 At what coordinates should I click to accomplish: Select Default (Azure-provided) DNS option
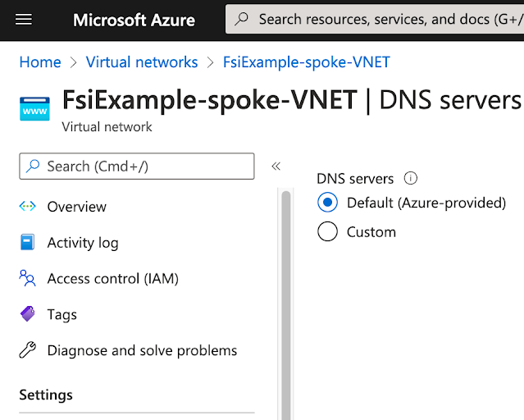327,203
